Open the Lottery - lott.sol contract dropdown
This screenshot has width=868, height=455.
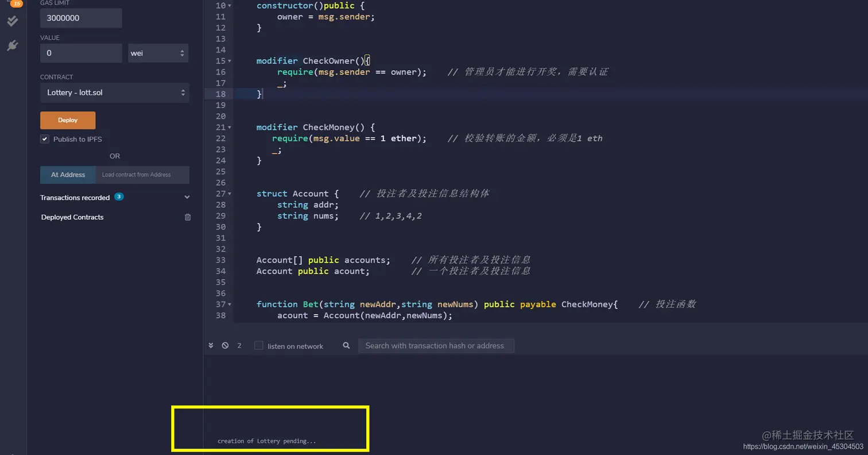coord(114,92)
